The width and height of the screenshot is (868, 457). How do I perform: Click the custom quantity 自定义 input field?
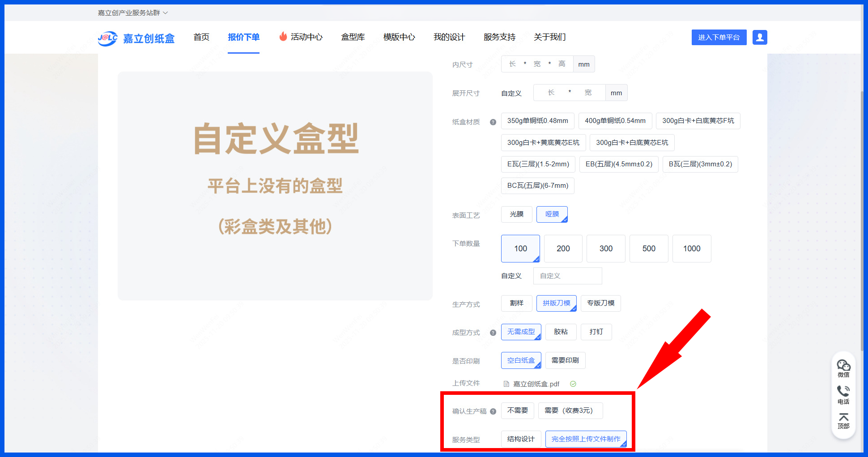click(x=567, y=276)
